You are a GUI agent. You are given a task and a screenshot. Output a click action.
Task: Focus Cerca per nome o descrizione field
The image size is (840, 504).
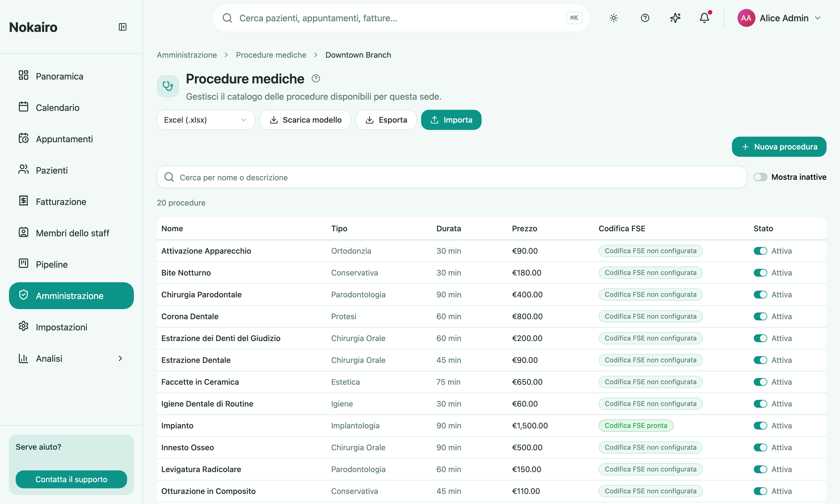click(x=452, y=177)
